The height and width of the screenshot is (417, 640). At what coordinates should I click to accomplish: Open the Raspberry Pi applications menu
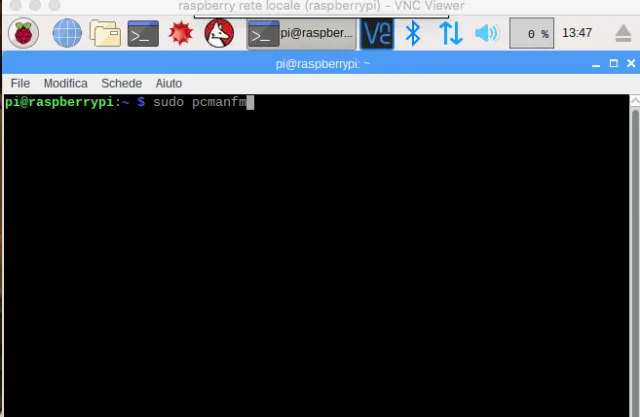tap(23, 33)
